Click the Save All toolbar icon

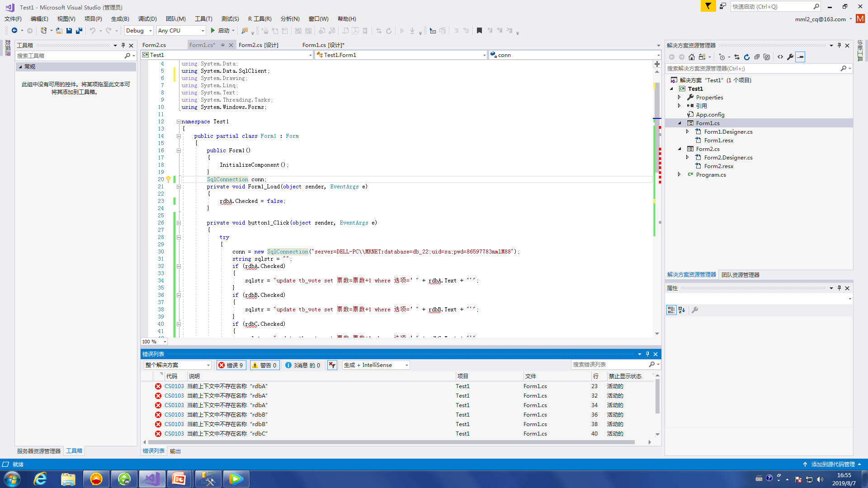tap(79, 31)
